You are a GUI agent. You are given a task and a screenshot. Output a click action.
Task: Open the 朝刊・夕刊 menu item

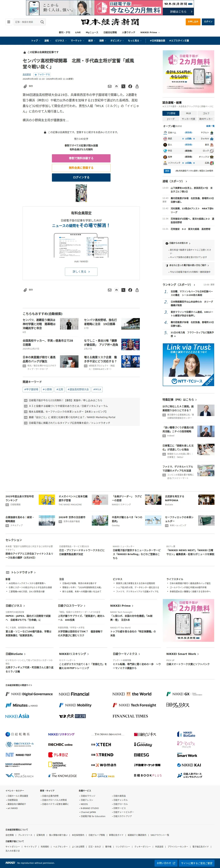click(64, 32)
